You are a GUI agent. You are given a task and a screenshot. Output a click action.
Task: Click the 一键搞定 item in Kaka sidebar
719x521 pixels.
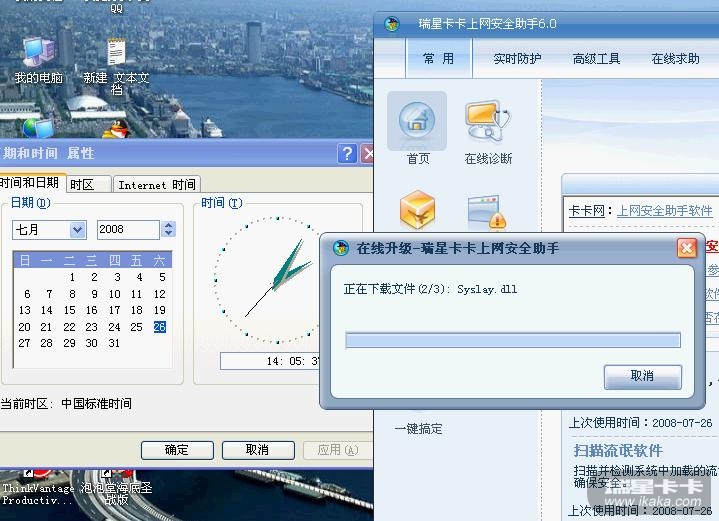pos(418,429)
